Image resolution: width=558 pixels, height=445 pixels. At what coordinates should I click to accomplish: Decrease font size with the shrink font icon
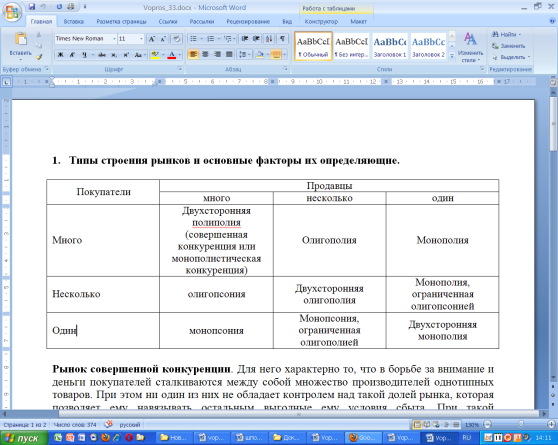163,38
